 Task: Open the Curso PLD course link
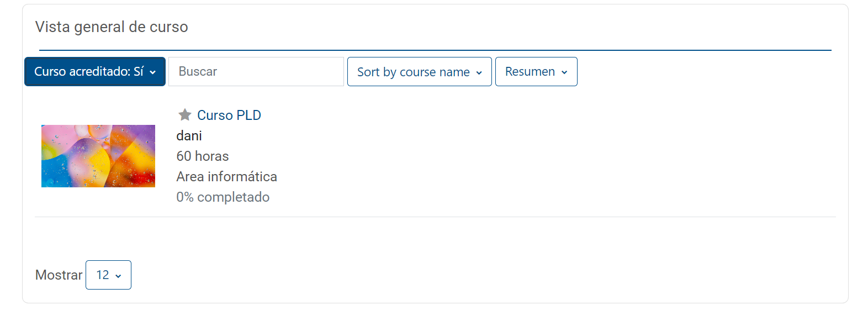coord(229,115)
